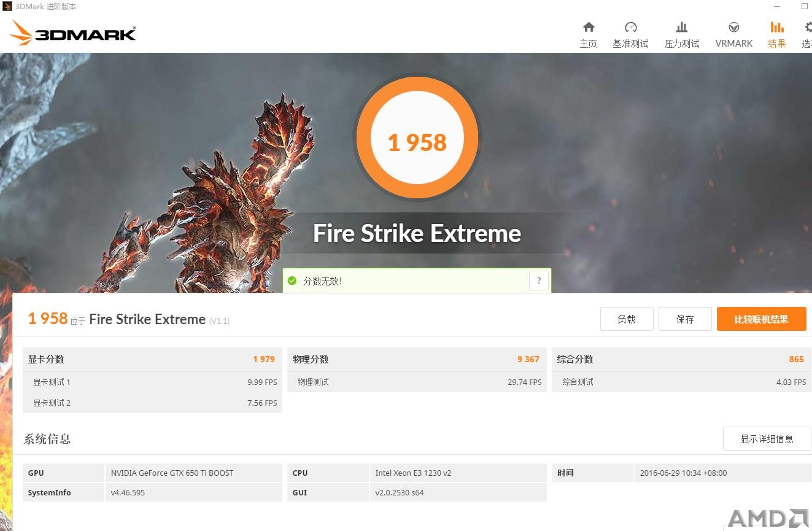Click 比较联机结果 compare online button
The image size is (812, 531).
pyautogui.click(x=761, y=319)
